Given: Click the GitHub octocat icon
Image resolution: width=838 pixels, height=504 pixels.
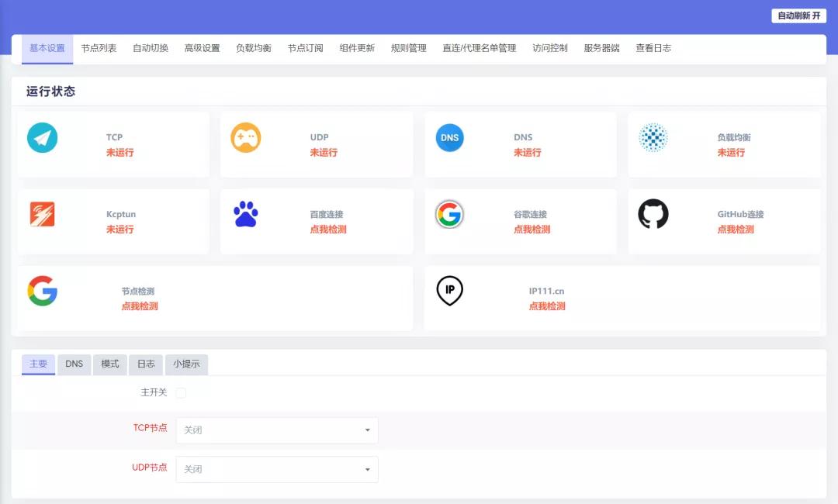Looking at the screenshot, I should tap(654, 212).
